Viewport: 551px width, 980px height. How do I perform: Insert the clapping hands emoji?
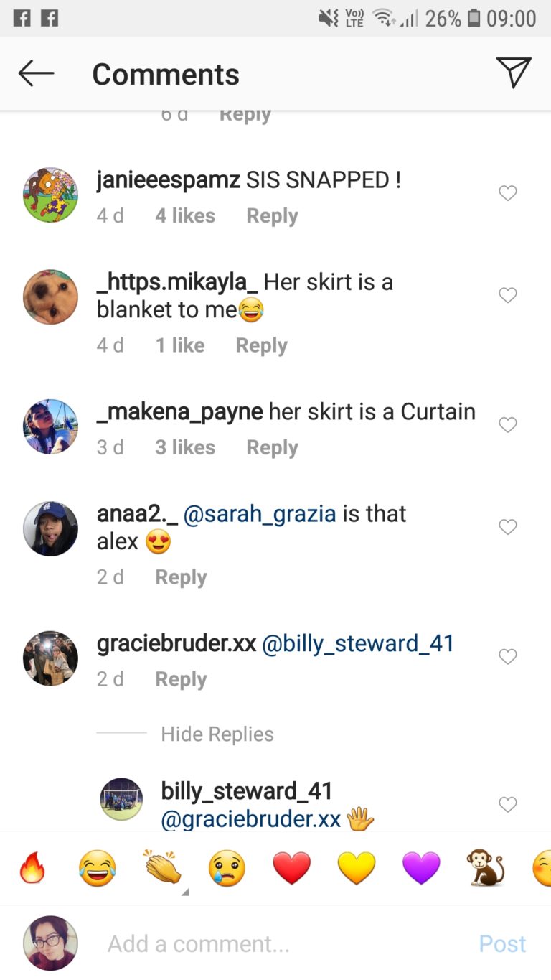[x=162, y=869]
